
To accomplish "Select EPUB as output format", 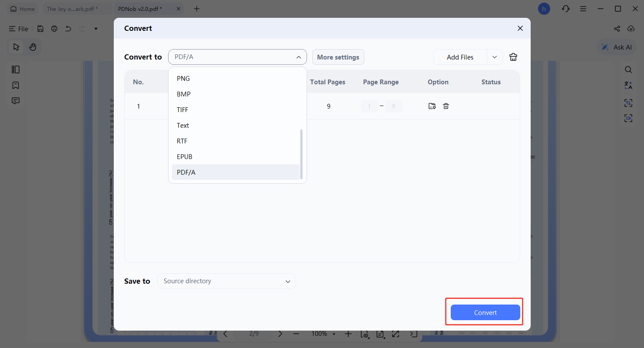I will pos(185,156).
